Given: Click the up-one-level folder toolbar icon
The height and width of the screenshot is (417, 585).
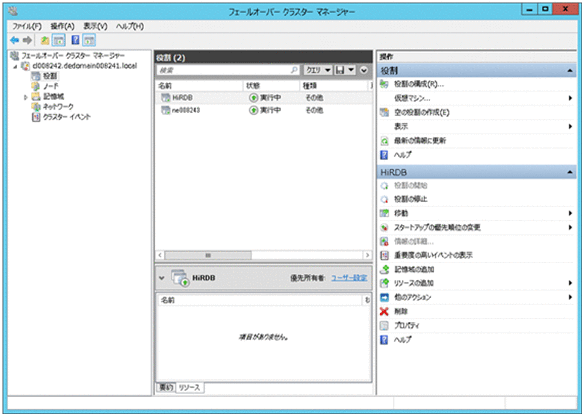Looking at the screenshot, I should (45, 40).
